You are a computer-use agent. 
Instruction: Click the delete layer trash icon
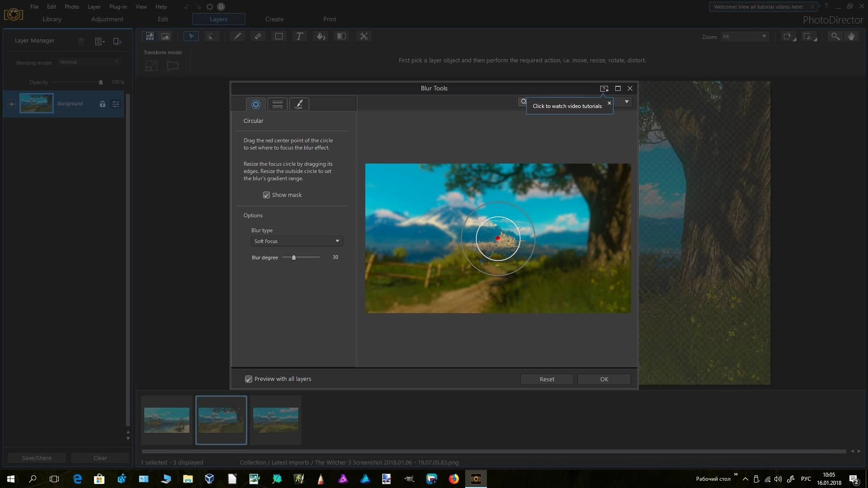(x=81, y=42)
